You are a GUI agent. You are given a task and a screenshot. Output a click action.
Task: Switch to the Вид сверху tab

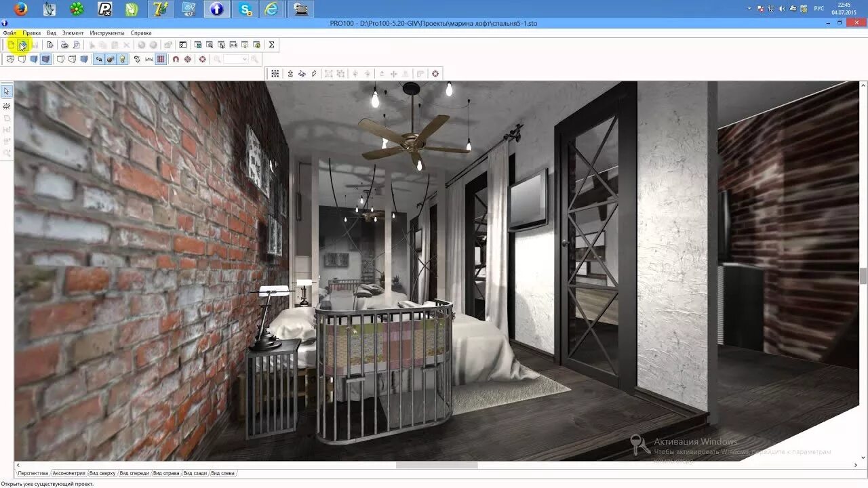pyautogui.click(x=102, y=473)
